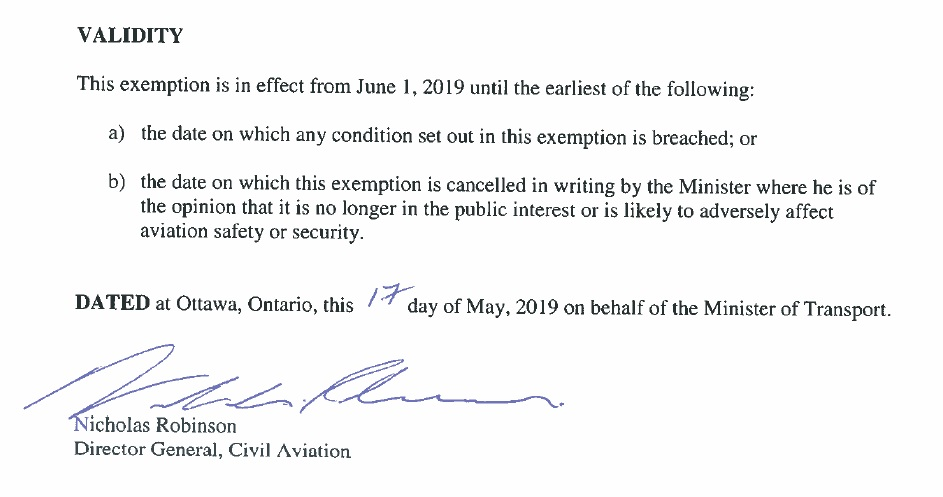Click the VALIDITY heading

click(130, 36)
